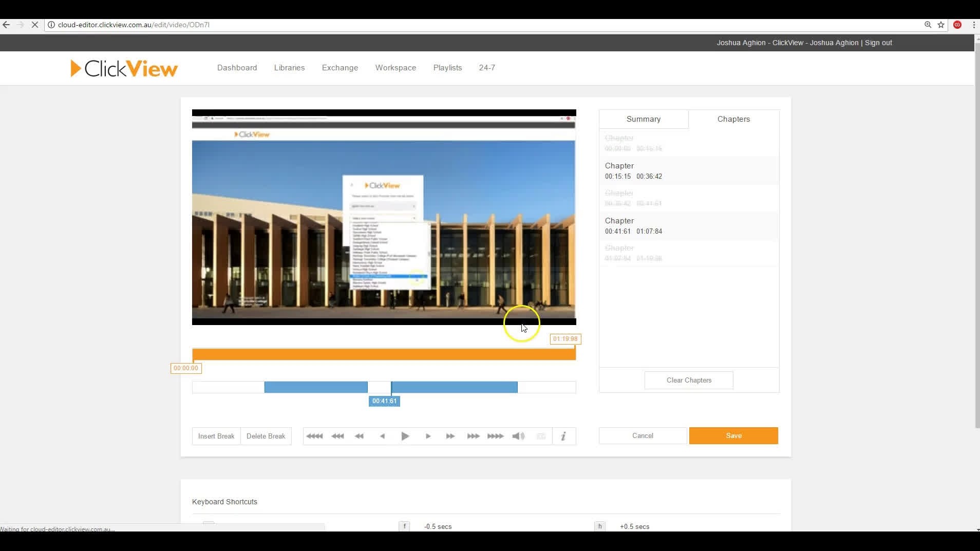Click the quadruple-arrow fast-forward icon
The width and height of the screenshot is (980, 551).
[495, 436]
